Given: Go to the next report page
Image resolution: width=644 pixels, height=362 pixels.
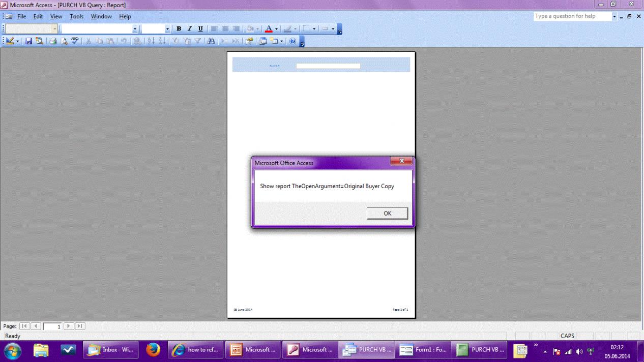Looking at the screenshot, I should (x=69, y=326).
